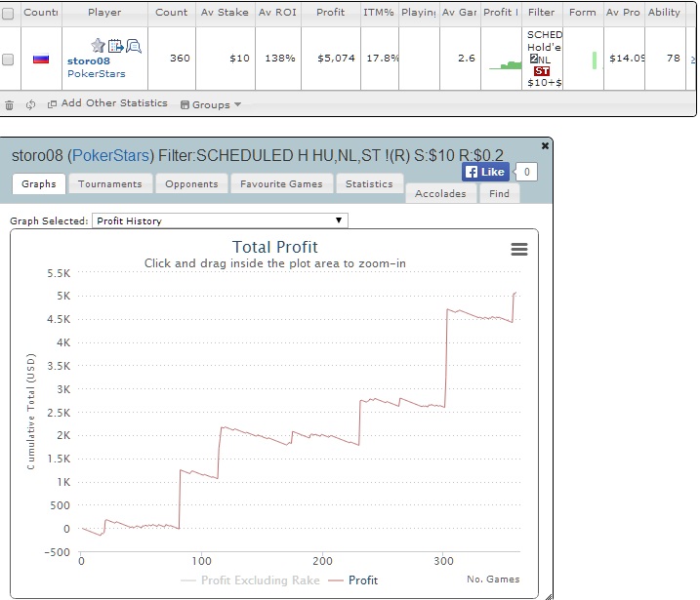Click the Ability value 78
This screenshot has height=600, width=700.
pos(674,59)
